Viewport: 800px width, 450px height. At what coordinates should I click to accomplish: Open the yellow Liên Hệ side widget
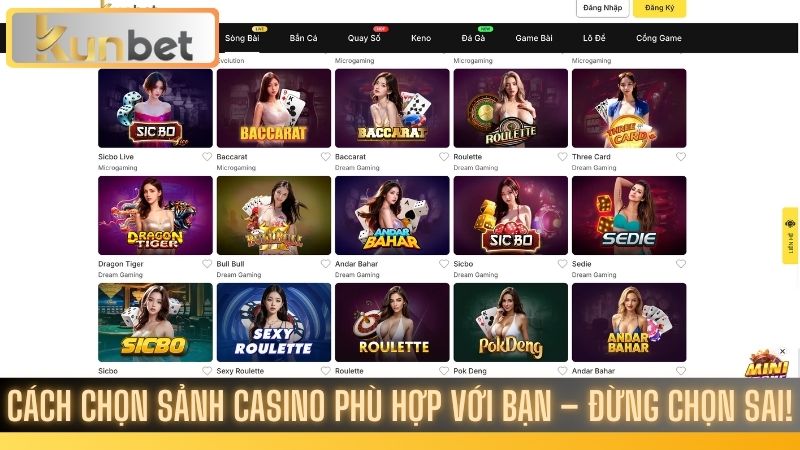(790, 236)
